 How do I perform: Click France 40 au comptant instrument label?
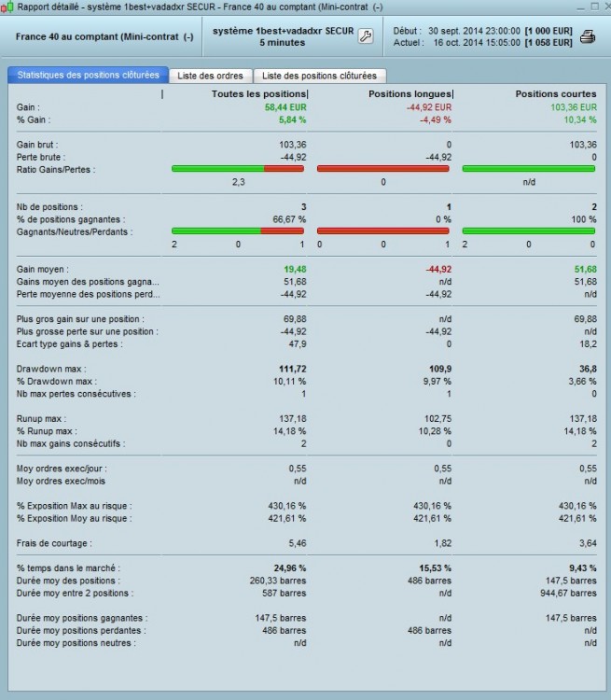click(x=104, y=36)
